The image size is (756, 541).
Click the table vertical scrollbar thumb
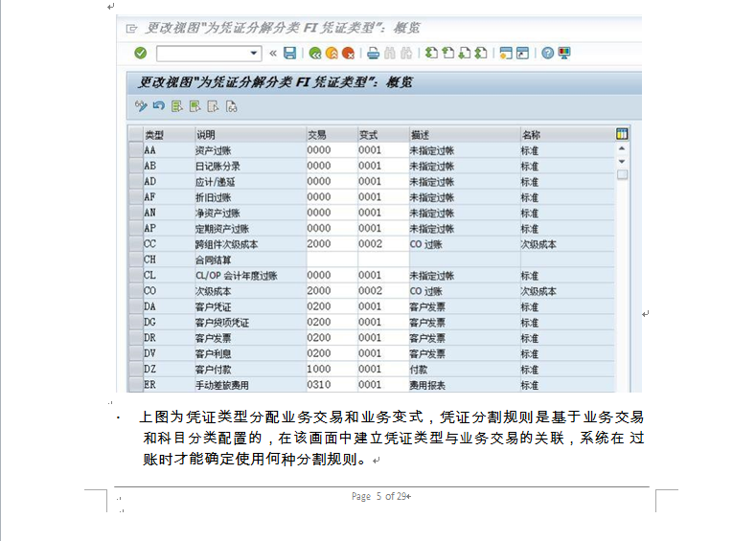tap(623, 174)
